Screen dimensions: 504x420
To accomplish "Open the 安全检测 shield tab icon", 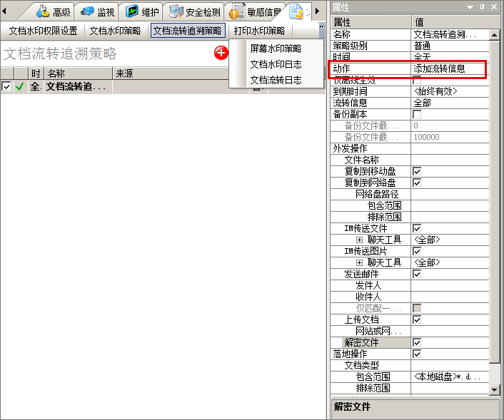I will pyautogui.click(x=176, y=11).
